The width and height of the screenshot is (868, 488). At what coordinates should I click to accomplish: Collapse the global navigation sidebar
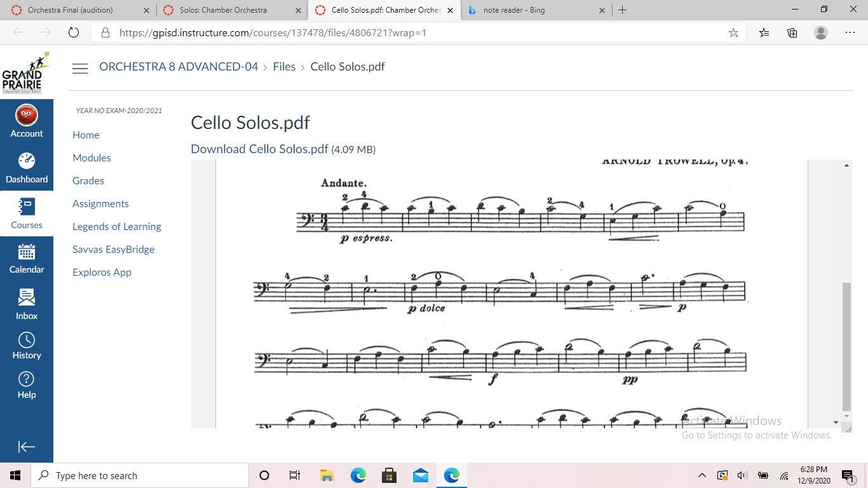pos(27,447)
